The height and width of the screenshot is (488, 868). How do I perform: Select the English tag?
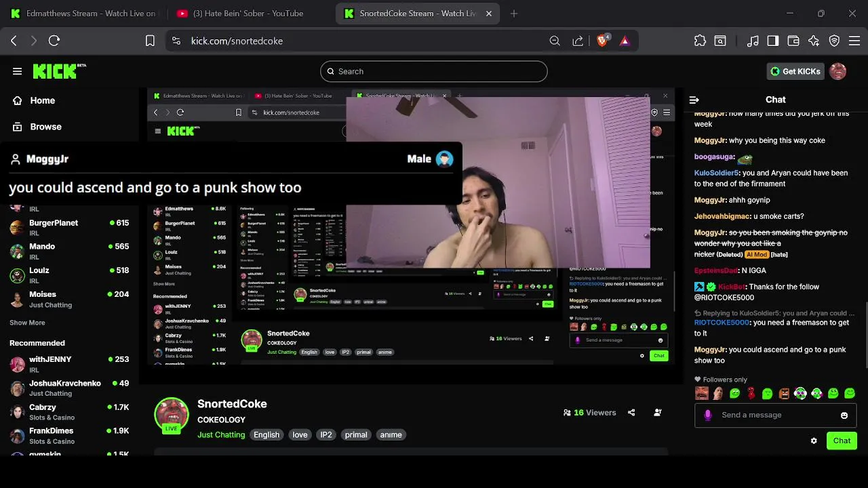click(x=267, y=434)
